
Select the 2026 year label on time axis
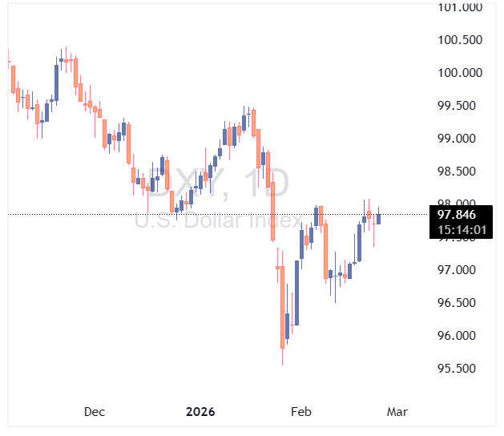pyautogui.click(x=200, y=412)
